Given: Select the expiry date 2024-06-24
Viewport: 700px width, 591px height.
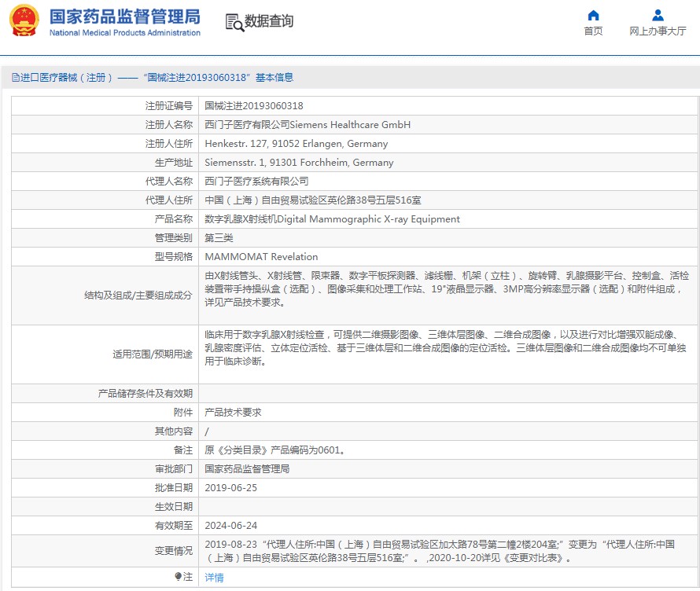Looking at the screenshot, I should click(230, 526).
